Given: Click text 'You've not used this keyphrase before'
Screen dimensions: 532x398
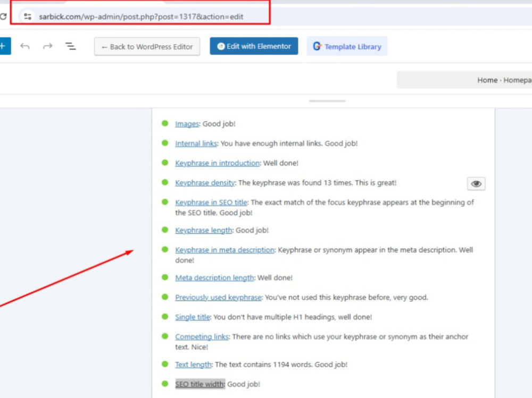Looking at the screenshot, I should tap(327, 298).
